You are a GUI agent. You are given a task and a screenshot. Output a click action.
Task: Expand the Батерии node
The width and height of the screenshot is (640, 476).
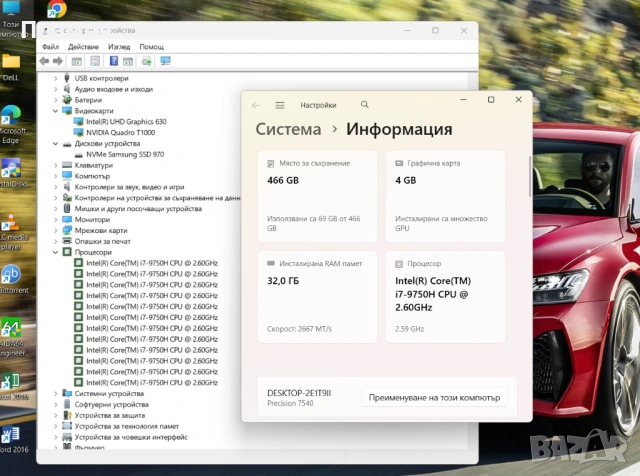[56, 100]
